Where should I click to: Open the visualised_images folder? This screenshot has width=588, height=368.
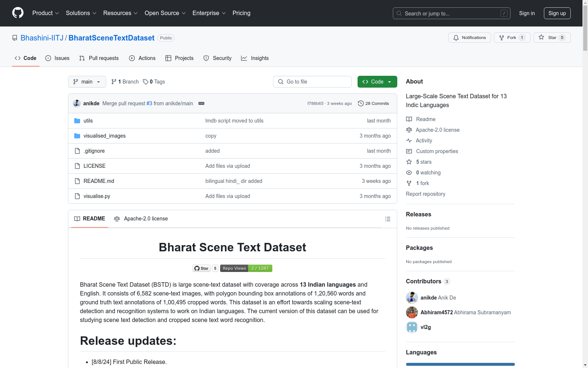104,136
